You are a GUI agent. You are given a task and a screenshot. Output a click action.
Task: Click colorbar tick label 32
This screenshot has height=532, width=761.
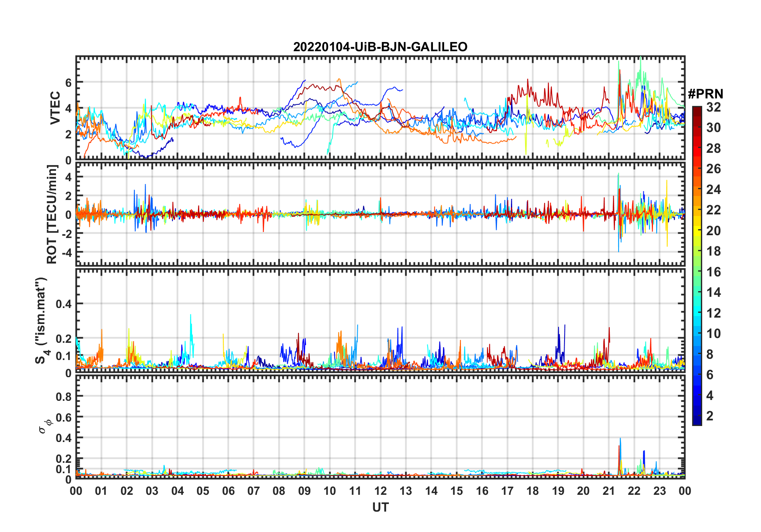[x=713, y=107]
